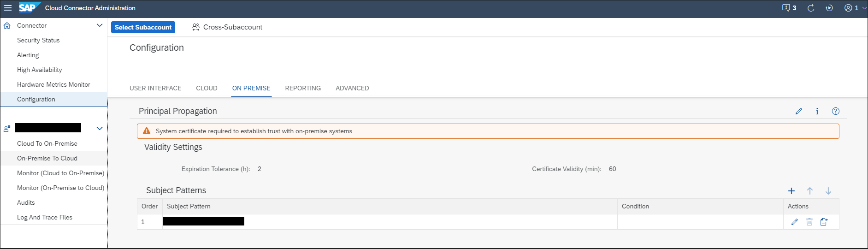Click the Cross-Subaccount people icon
Screen dimensions: 868x249
196,27
